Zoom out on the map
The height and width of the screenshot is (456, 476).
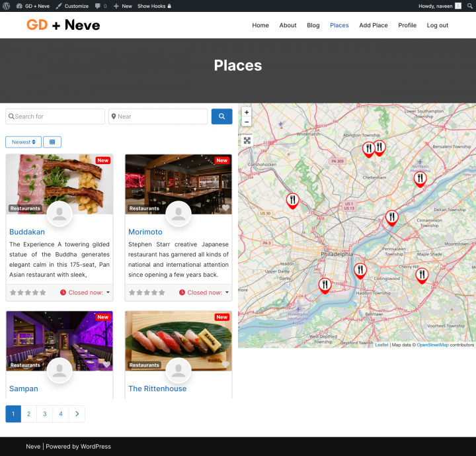[x=247, y=122]
